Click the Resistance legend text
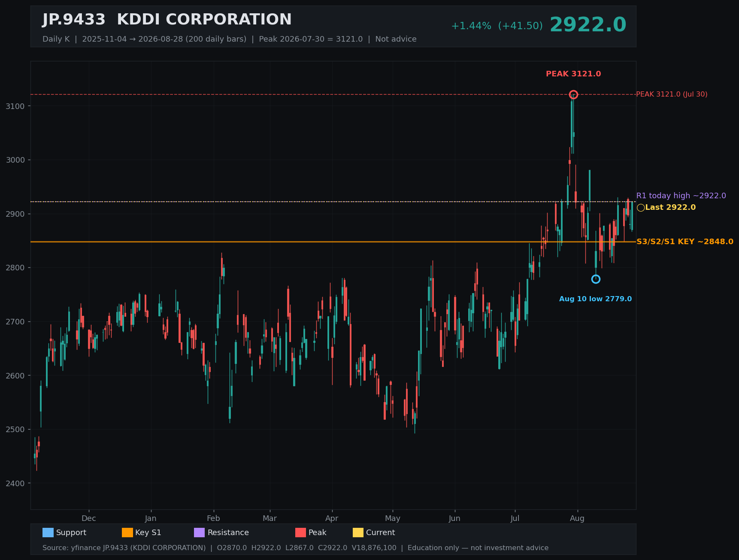 pos(228,533)
